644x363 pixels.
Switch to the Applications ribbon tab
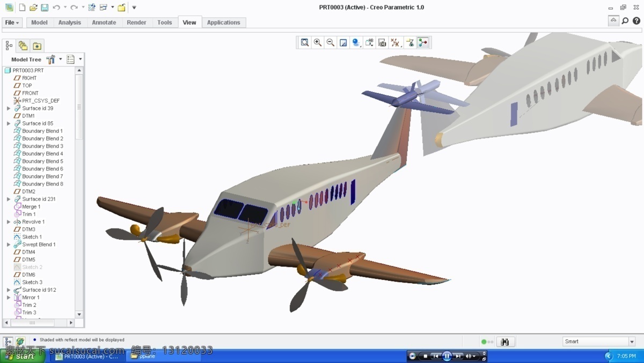pos(224,23)
